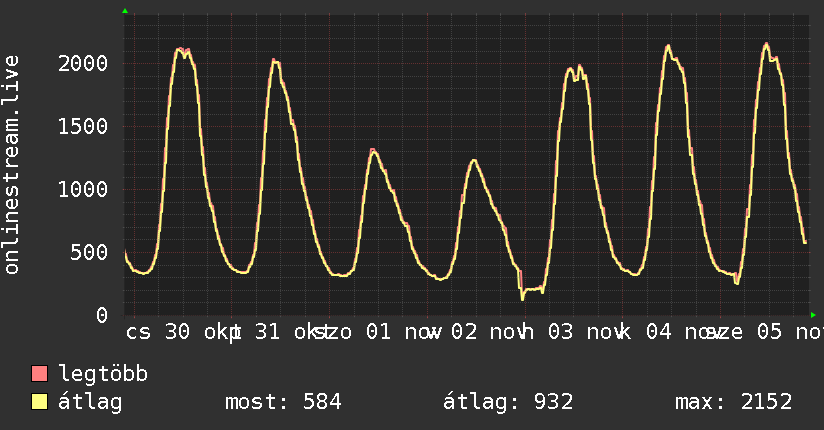Click the 03 nov date label
The height and width of the screenshot is (430, 824).
pos(585,332)
